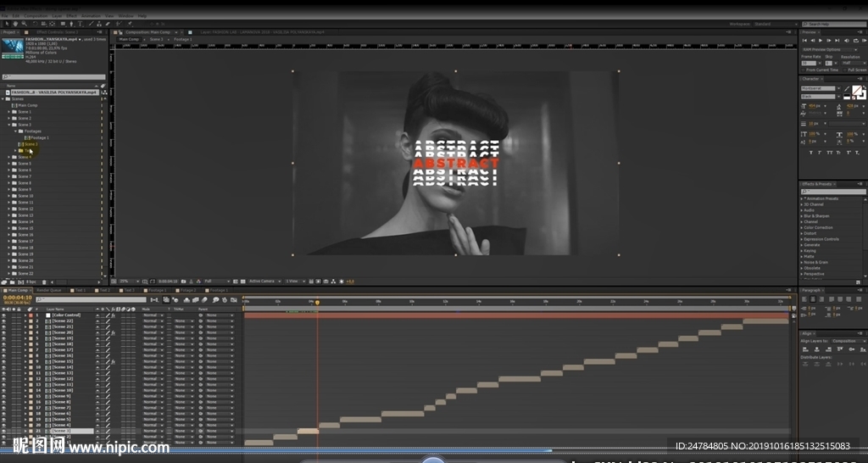Image resolution: width=868 pixels, height=463 pixels.
Task: Open Effect Controls: Scene 3 tab
Action: [x=57, y=32]
